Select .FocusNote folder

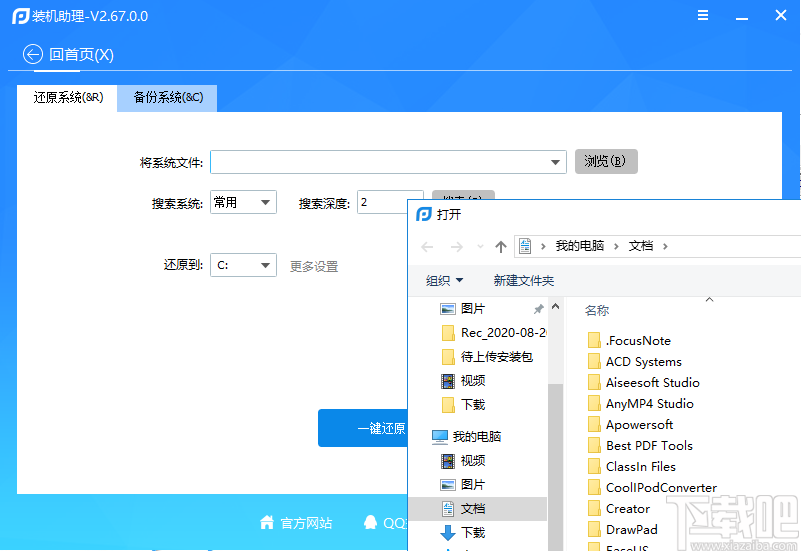(629, 341)
